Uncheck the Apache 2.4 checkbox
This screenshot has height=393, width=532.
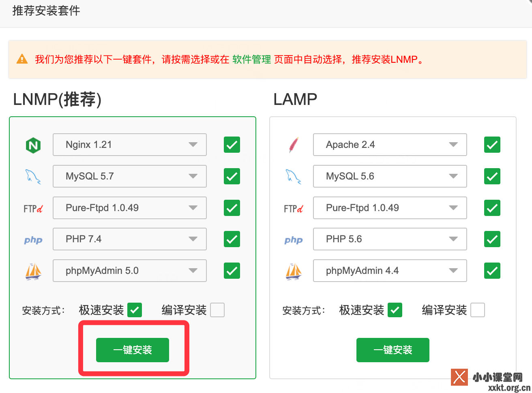point(492,145)
